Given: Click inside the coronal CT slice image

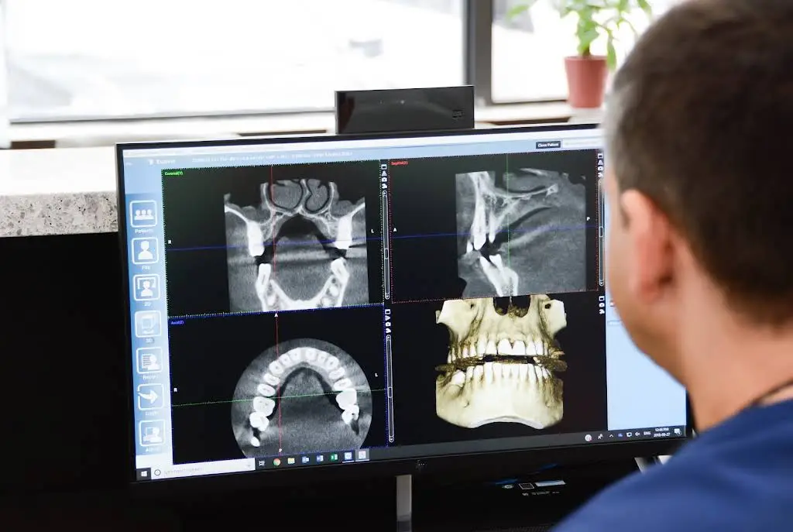Looking at the screenshot, I should click(x=296, y=245).
